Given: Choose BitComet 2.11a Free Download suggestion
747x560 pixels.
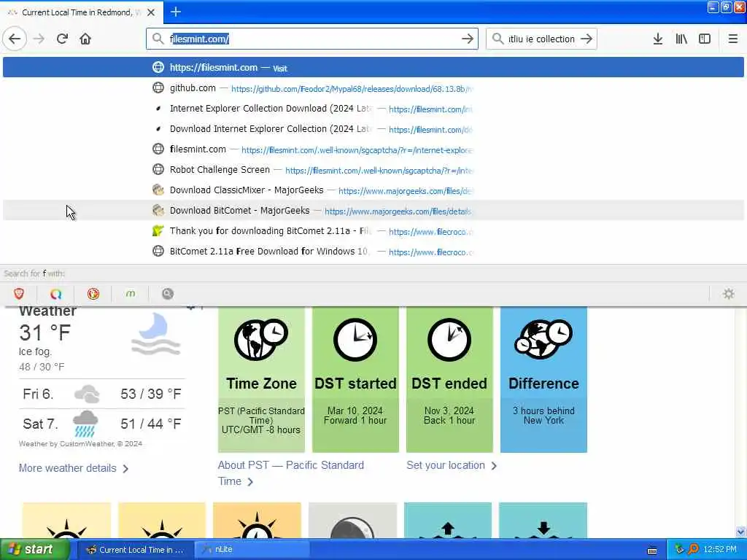Looking at the screenshot, I should point(373,252).
